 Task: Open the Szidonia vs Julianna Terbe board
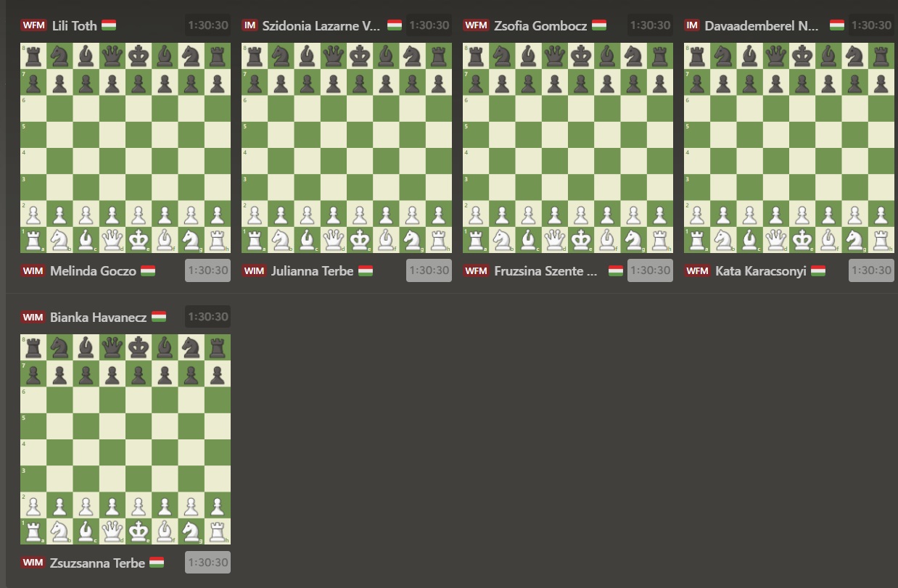(x=347, y=148)
